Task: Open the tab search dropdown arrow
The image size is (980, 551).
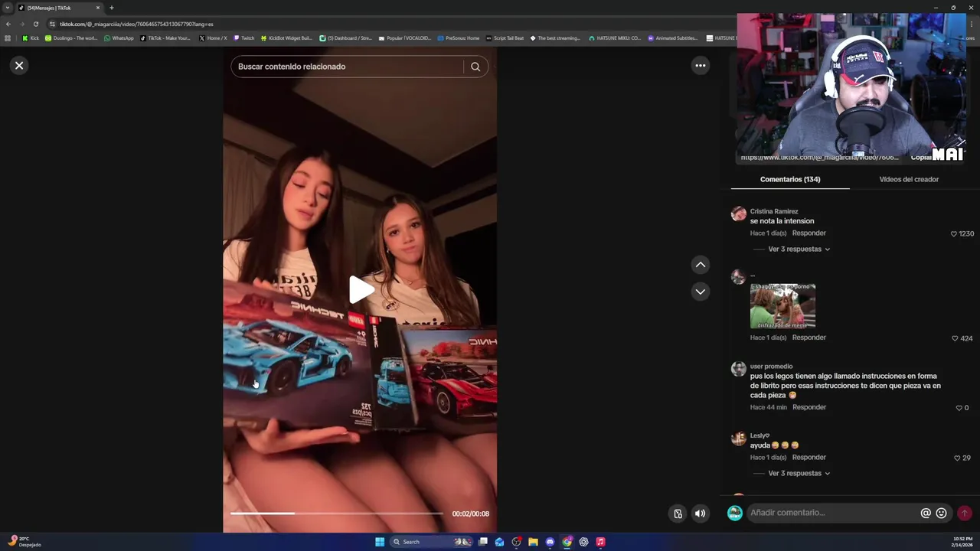Action: (x=8, y=8)
